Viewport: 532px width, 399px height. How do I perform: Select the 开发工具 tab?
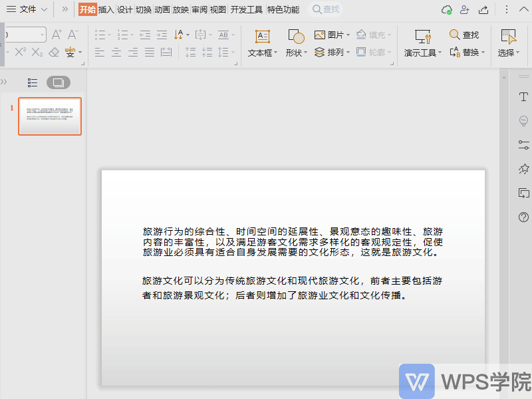[246, 9]
